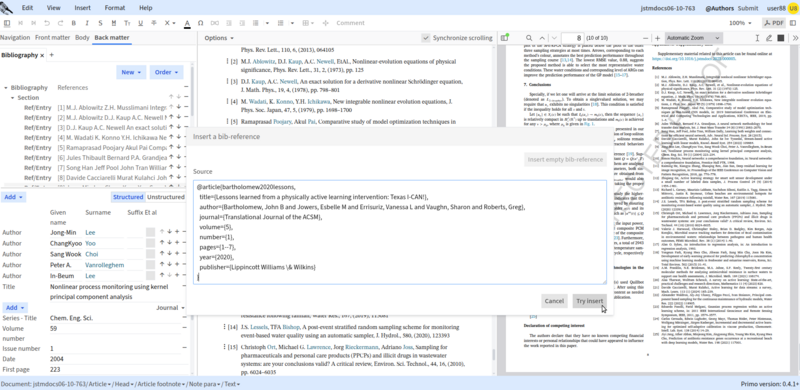This screenshot has height=390, width=800.
Task: Toggle italic formatting in toolbar
Action: [87, 23]
